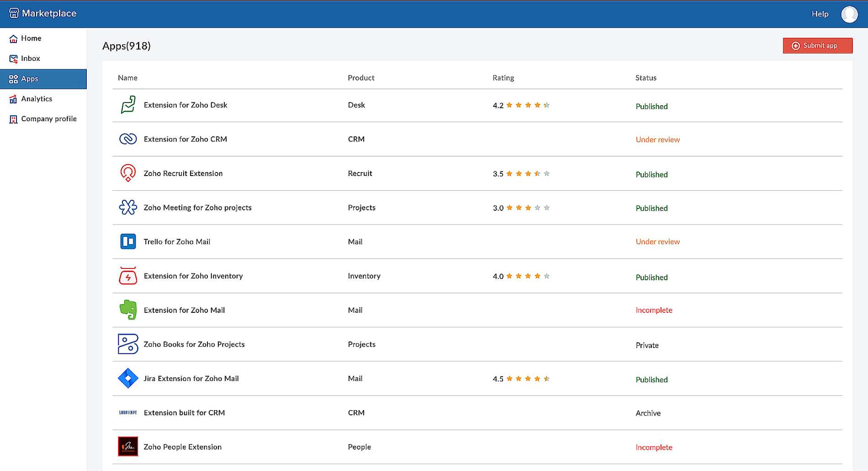Click the Zoho Recruit Extension icon
This screenshot has height=471, width=868.
point(128,173)
